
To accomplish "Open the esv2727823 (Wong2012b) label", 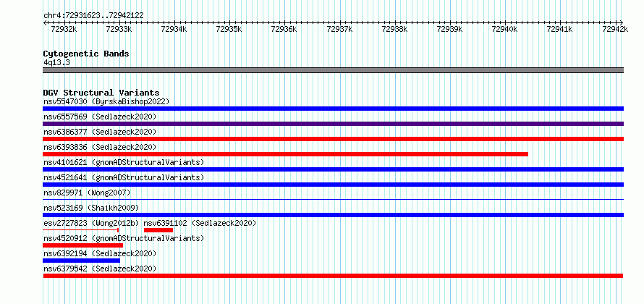I will [91, 223].
